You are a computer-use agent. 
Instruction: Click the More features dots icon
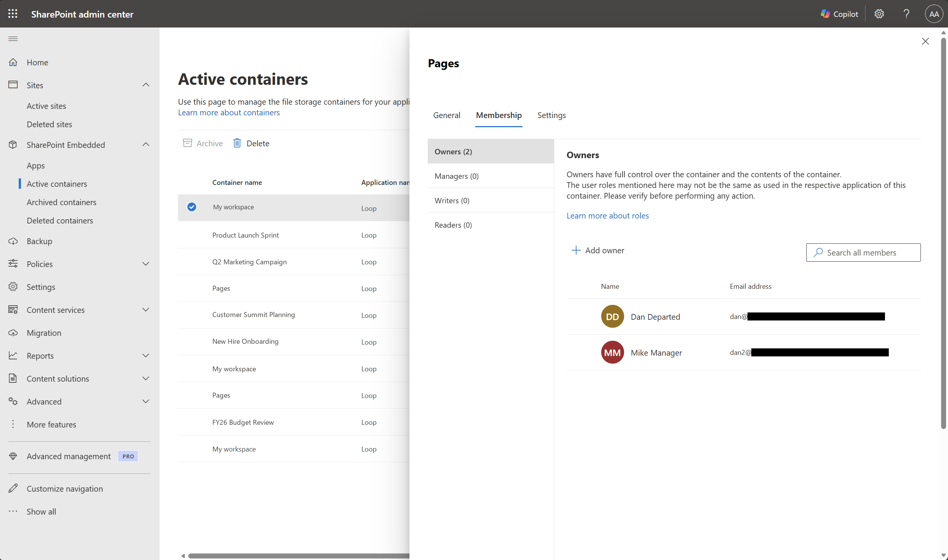click(13, 424)
